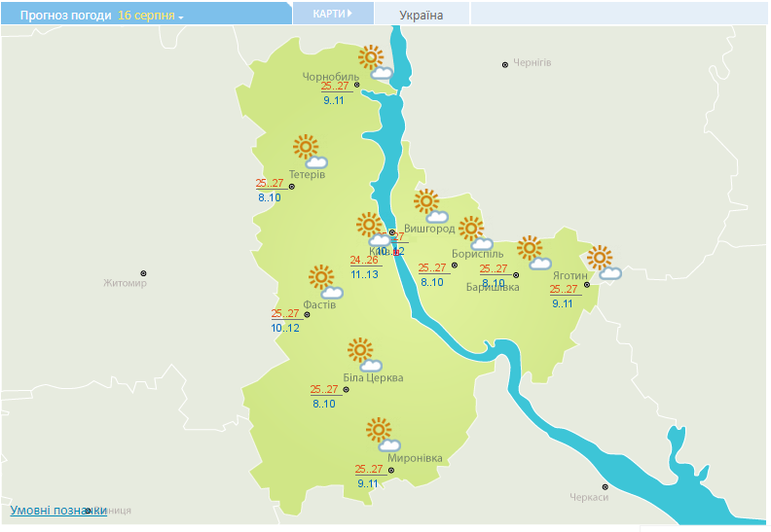Click the sun-and-cloud icon above Тетерів
The height and width of the screenshot is (532, 771).
[x=311, y=152]
